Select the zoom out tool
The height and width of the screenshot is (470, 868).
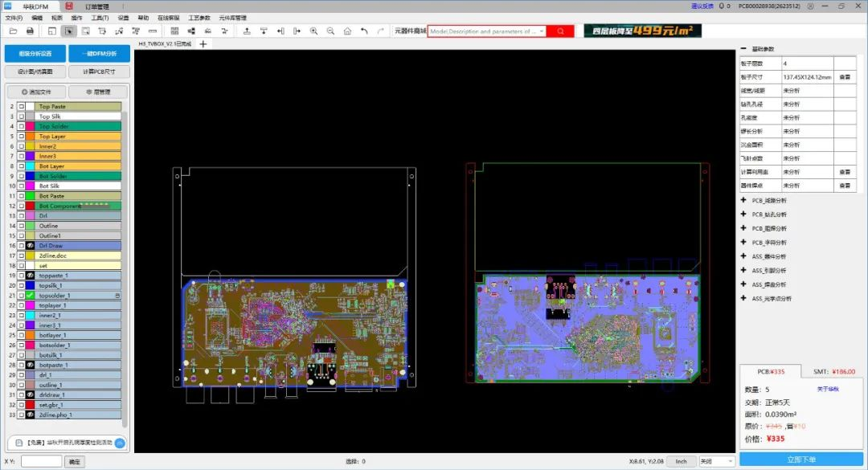point(330,31)
